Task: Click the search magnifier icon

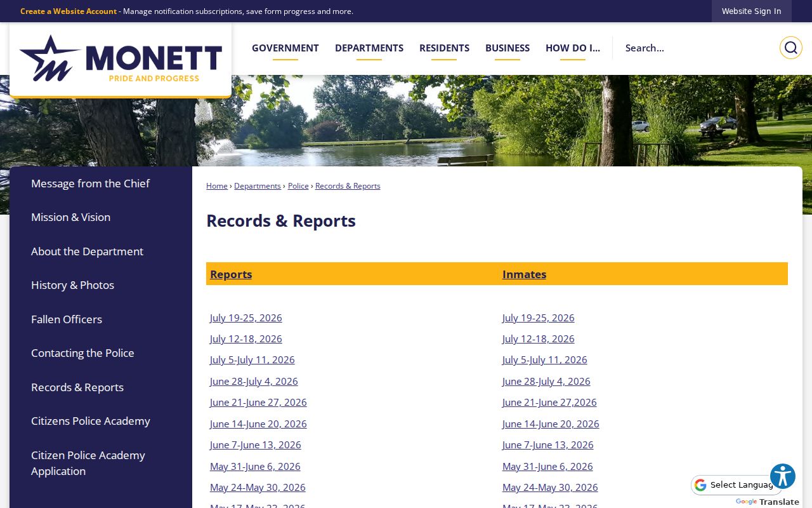Action: point(790,48)
